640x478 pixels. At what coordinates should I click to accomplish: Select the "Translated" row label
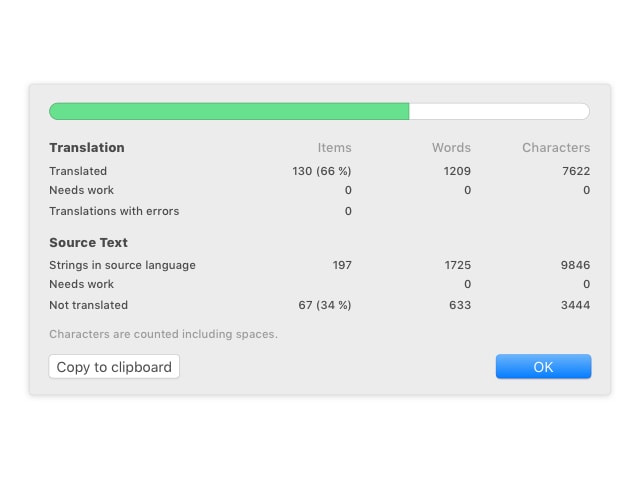(78, 171)
